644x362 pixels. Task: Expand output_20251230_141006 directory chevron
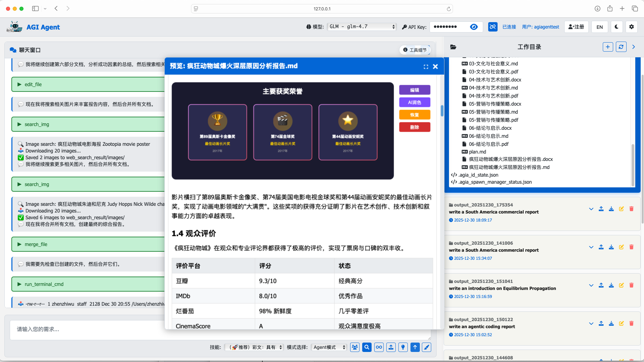pyautogui.click(x=591, y=247)
